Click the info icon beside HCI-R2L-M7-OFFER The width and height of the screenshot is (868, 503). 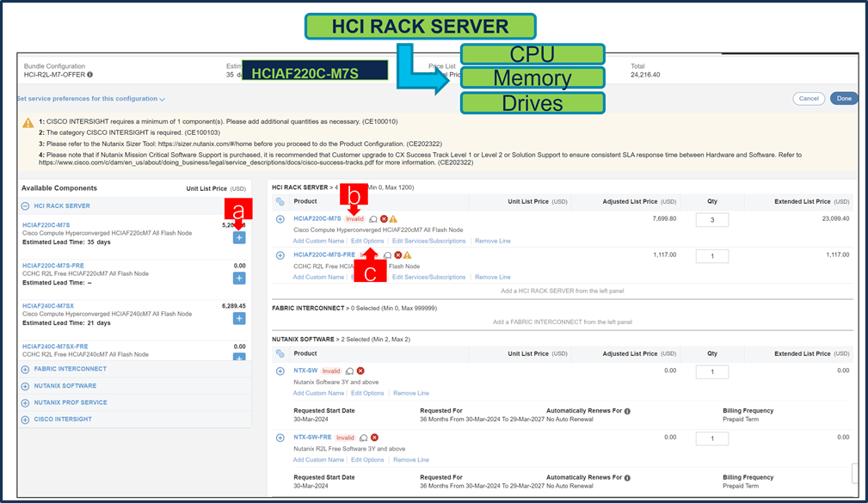pos(89,75)
